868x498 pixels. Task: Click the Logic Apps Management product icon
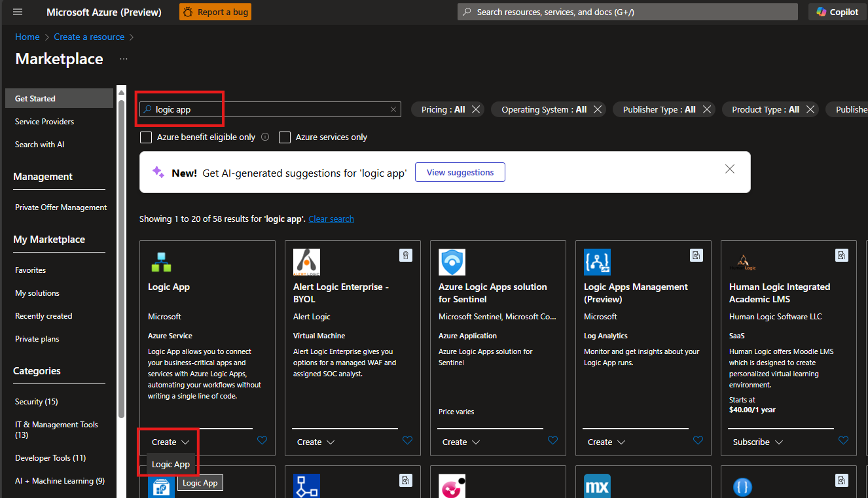597,262
